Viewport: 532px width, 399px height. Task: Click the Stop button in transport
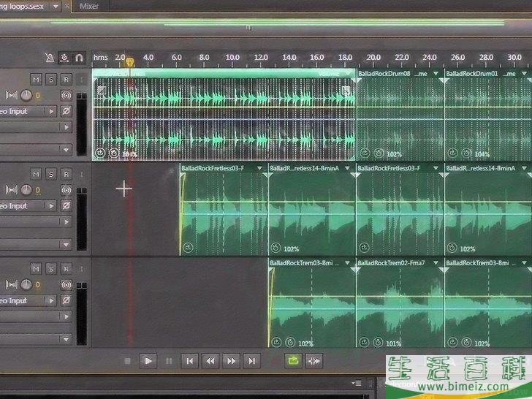(x=127, y=360)
